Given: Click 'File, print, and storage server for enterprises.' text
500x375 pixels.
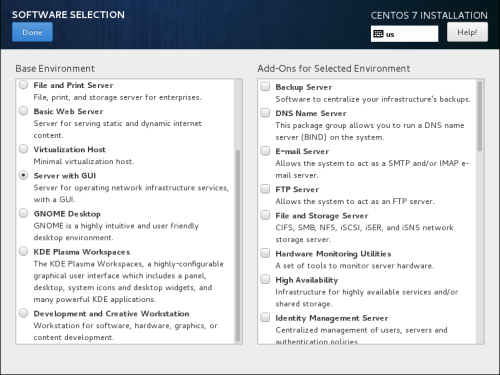Looking at the screenshot, I should [x=117, y=97].
